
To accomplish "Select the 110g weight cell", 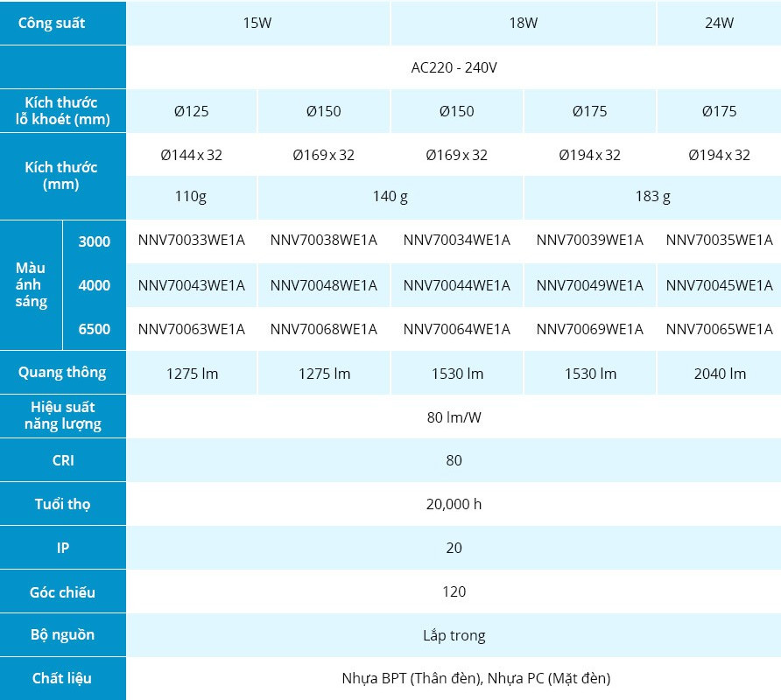I will pos(191,197).
